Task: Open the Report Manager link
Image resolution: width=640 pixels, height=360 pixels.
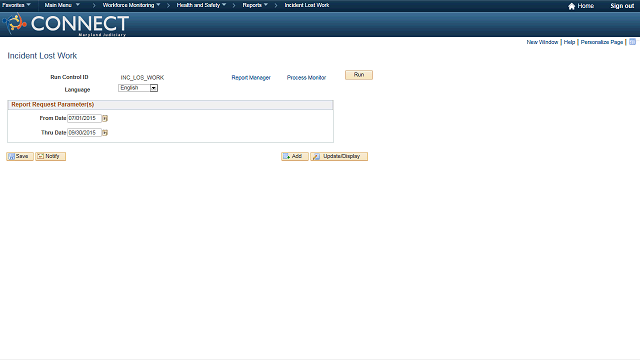Action: point(251,78)
